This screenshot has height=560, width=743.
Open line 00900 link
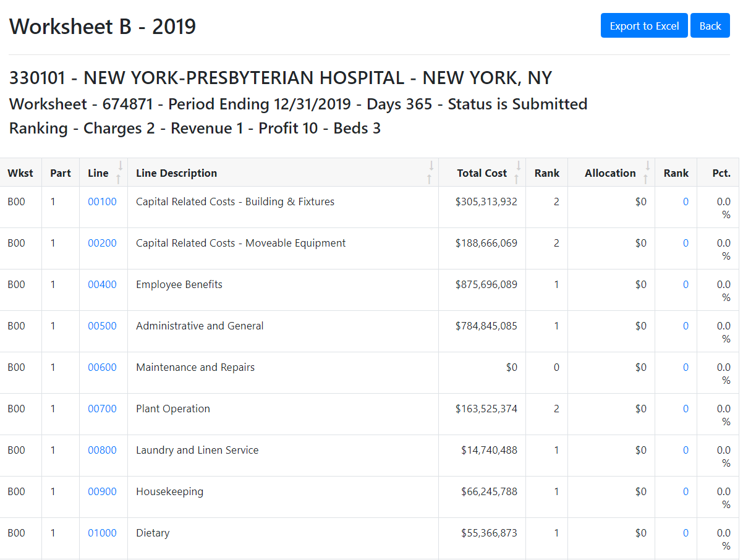click(x=102, y=491)
